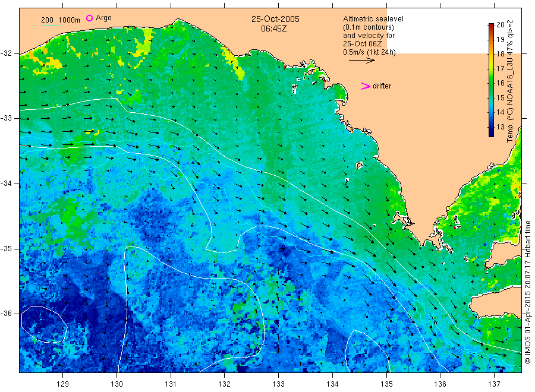This screenshot has height=392, width=535.
Task: Click the longitude label 129
Action: (x=63, y=384)
